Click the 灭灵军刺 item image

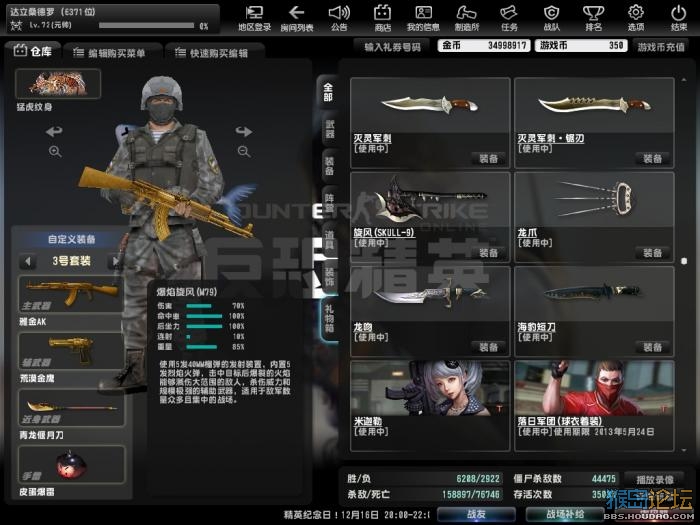[430, 105]
